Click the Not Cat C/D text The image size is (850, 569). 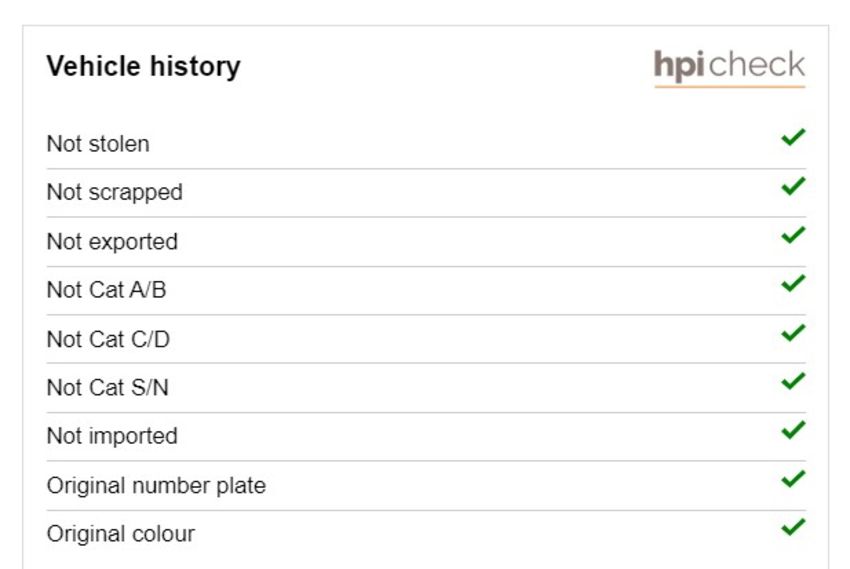click(108, 339)
